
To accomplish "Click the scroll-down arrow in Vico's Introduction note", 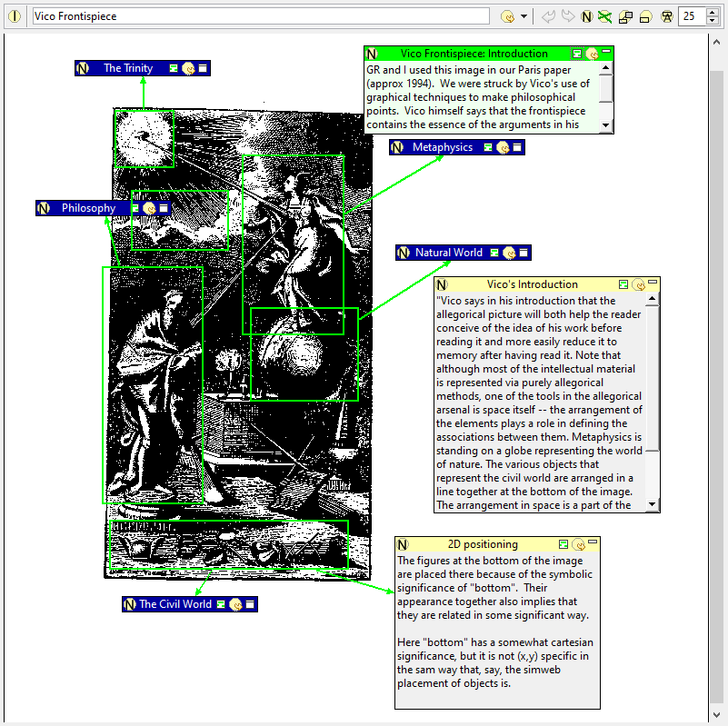I will 653,504.
